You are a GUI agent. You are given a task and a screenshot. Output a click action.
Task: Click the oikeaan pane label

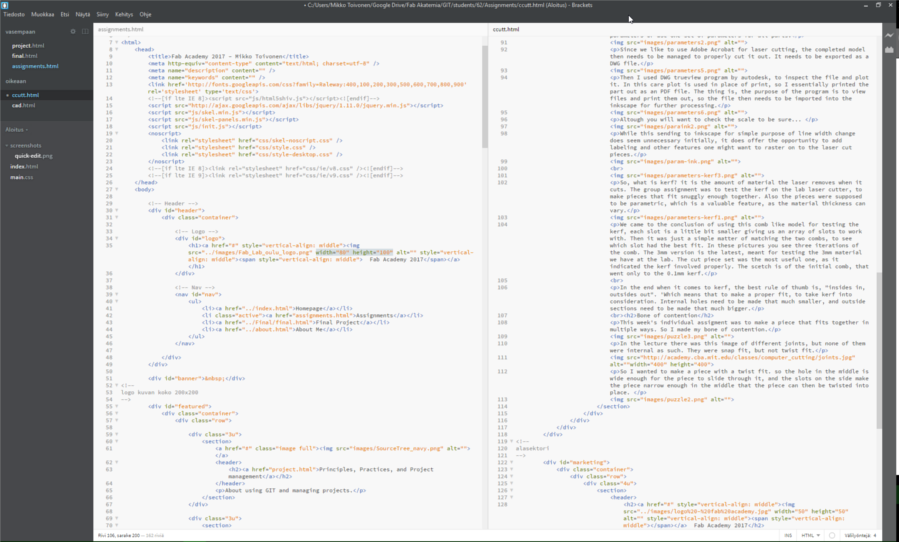tap(16, 81)
